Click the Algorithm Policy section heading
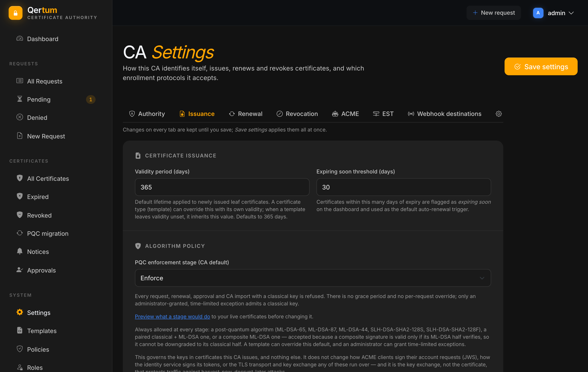The image size is (588, 372). click(175, 246)
